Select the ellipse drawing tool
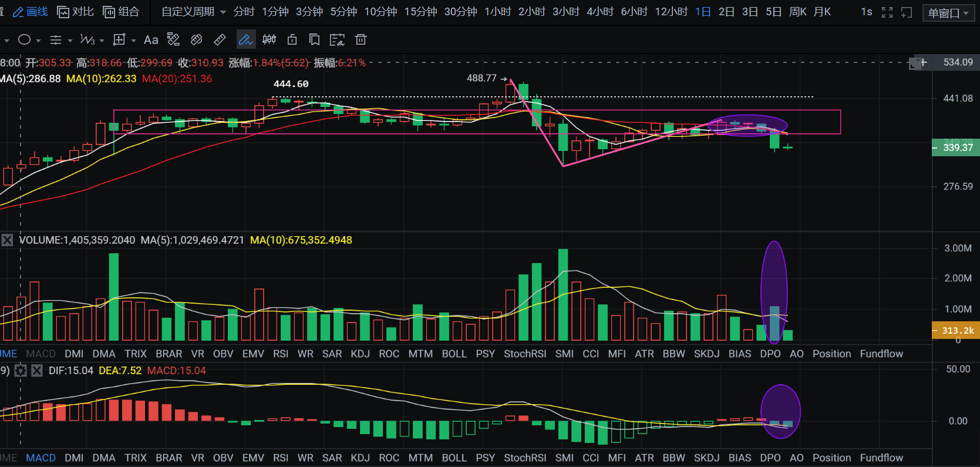 pyautogui.click(x=24, y=39)
